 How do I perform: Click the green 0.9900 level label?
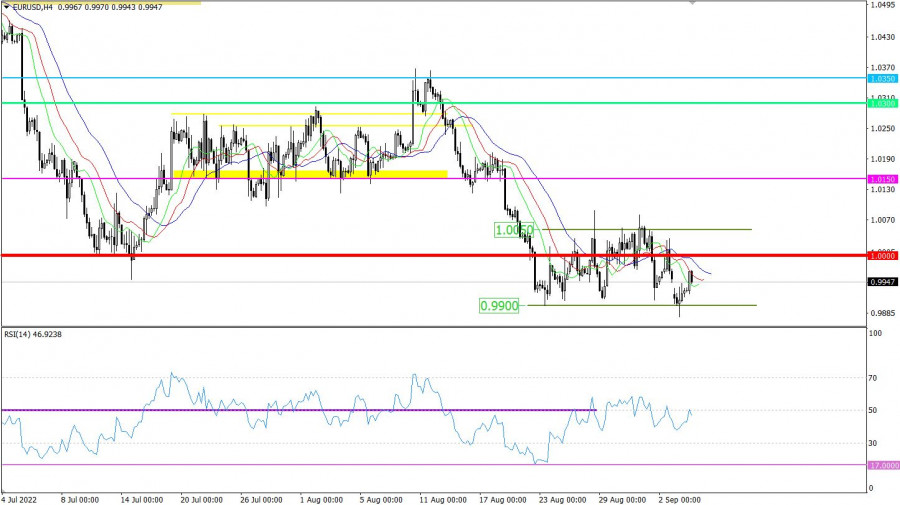(x=498, y=306)
